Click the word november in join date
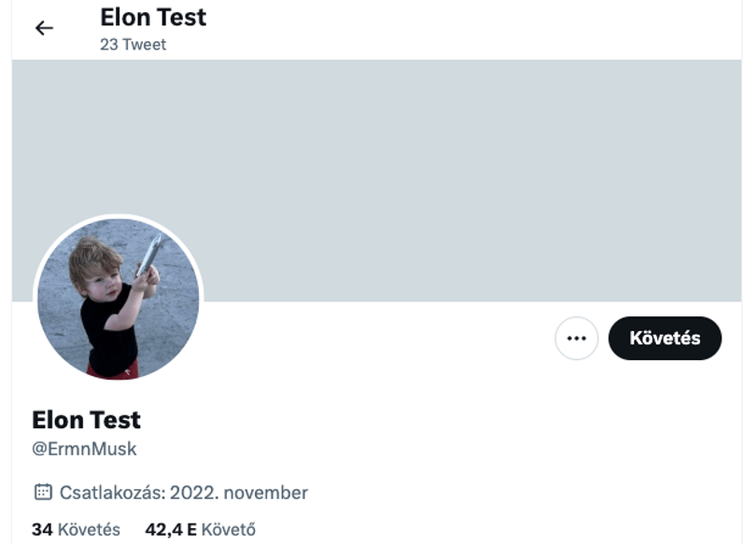756x544 pixels. 266,493
